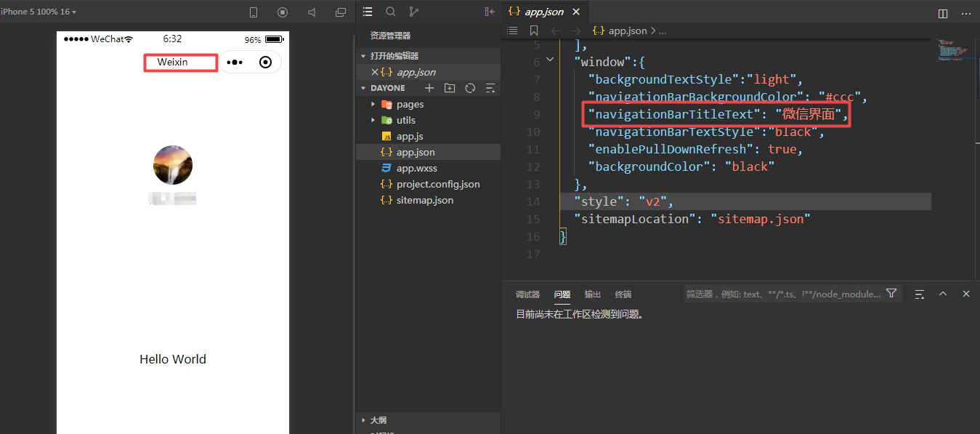Open app.wxss file
The width and height of the screenshot is (980, 434).
pos(417,168)
